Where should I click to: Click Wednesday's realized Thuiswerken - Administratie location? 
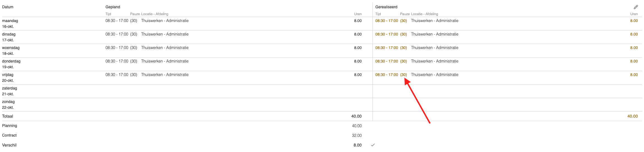(435, 48)
